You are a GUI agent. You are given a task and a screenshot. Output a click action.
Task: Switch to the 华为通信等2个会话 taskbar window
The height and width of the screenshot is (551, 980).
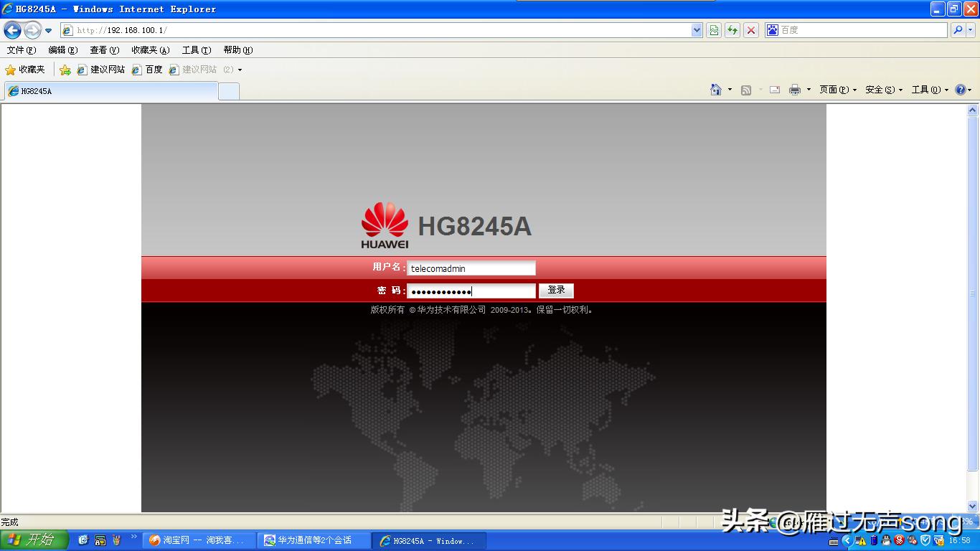(315, 540)
